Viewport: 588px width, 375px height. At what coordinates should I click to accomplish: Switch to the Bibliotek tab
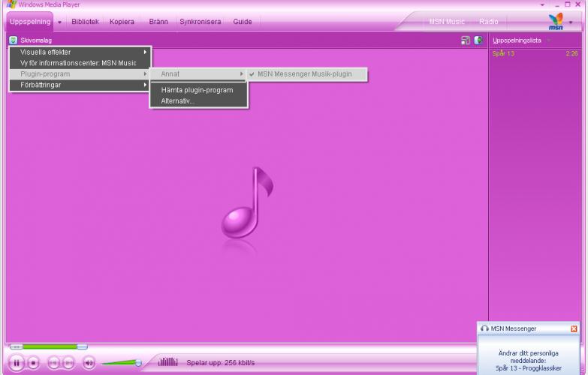85,22
